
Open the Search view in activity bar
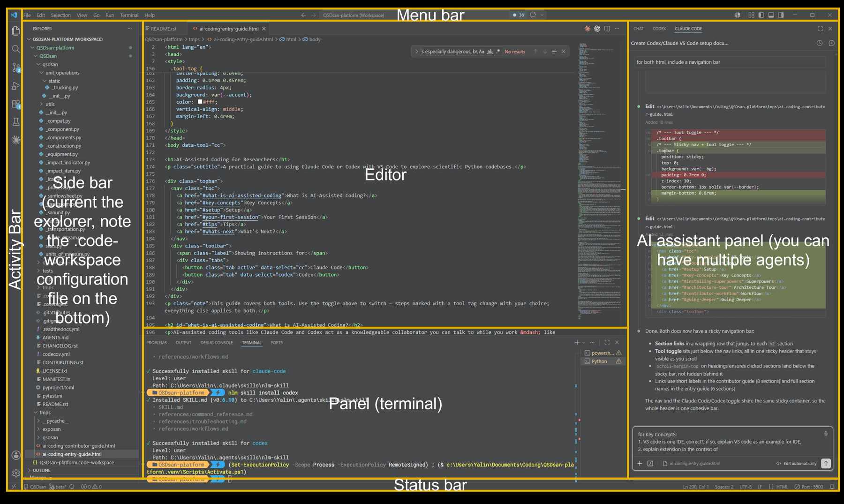coord(15,49)
